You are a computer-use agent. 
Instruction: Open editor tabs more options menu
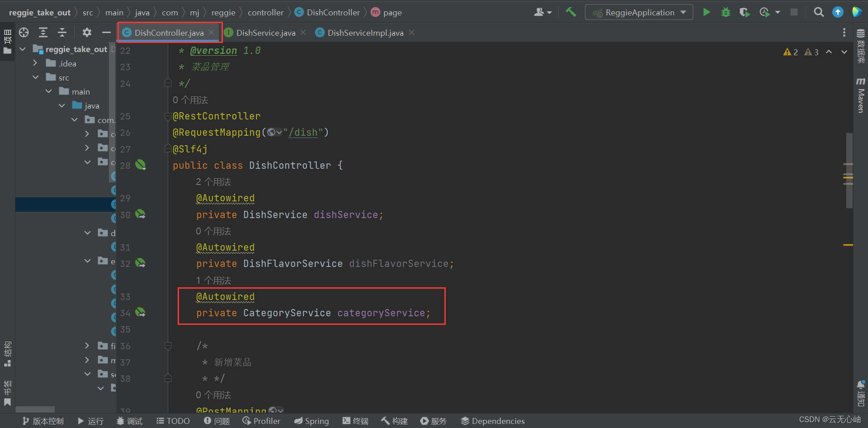coord(844,32)
